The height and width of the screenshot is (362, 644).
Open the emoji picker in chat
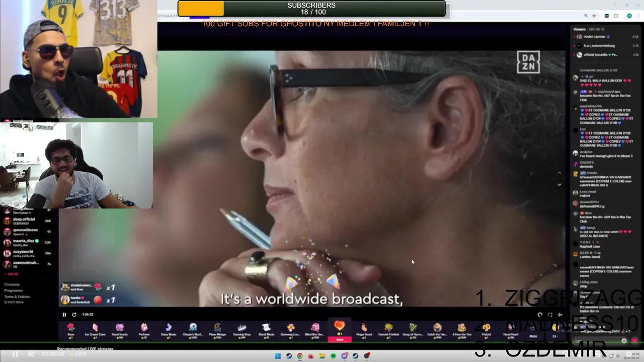(x=624, y=341)
